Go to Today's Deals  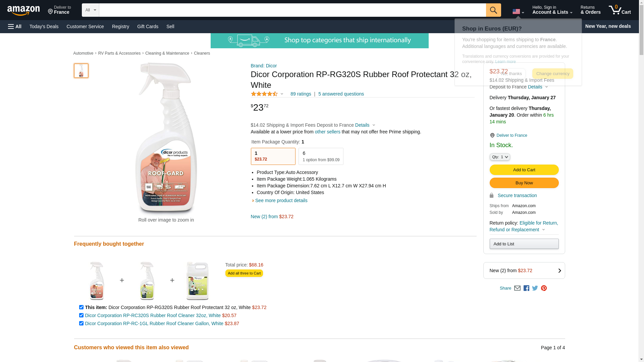click(44, 26)
